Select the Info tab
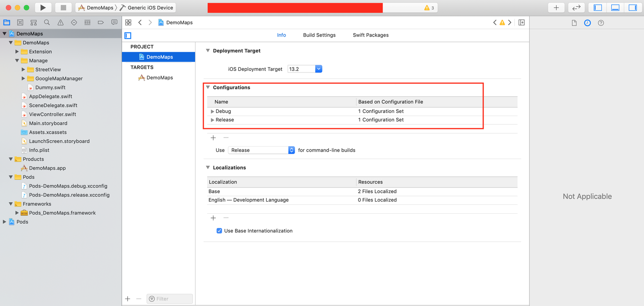Viewport: 644px width, 306px height. pos(281,35)
